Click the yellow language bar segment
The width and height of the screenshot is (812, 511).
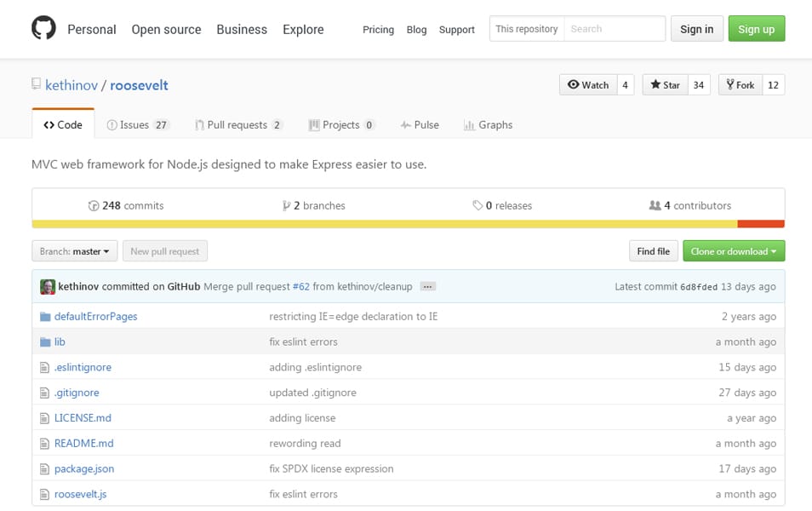click(385, 224)
